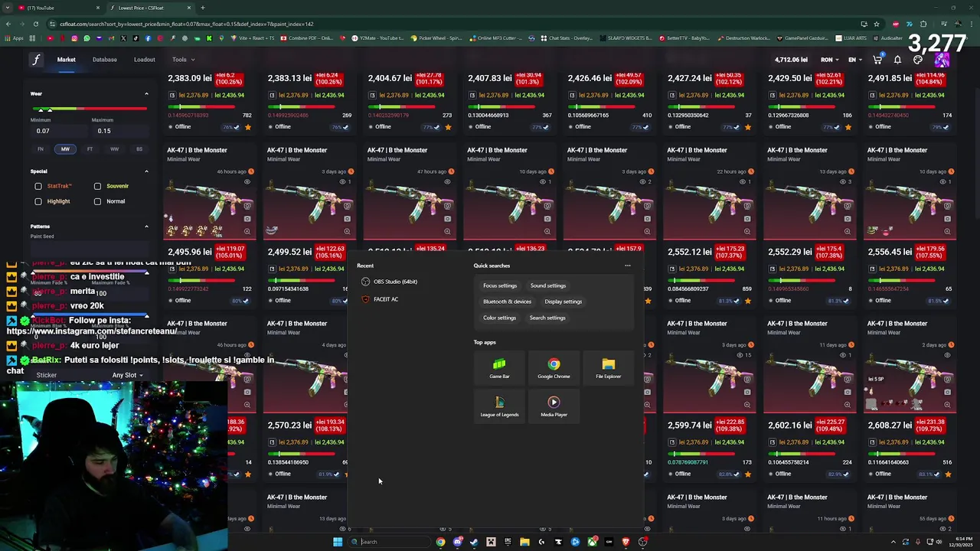Collapse the Patterns filter section

pyautogui.click(x=146, y=227)
